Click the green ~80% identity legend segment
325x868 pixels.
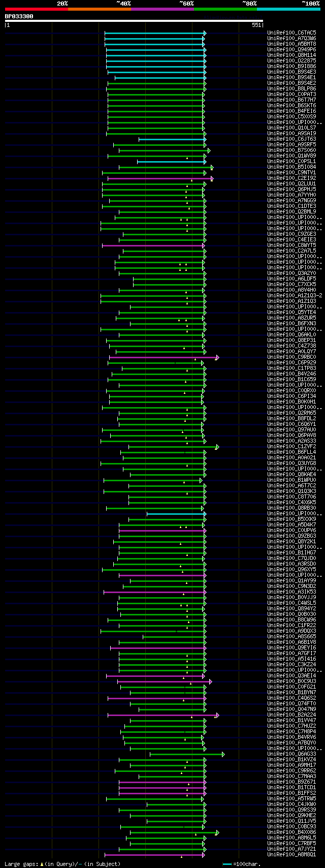225,9
